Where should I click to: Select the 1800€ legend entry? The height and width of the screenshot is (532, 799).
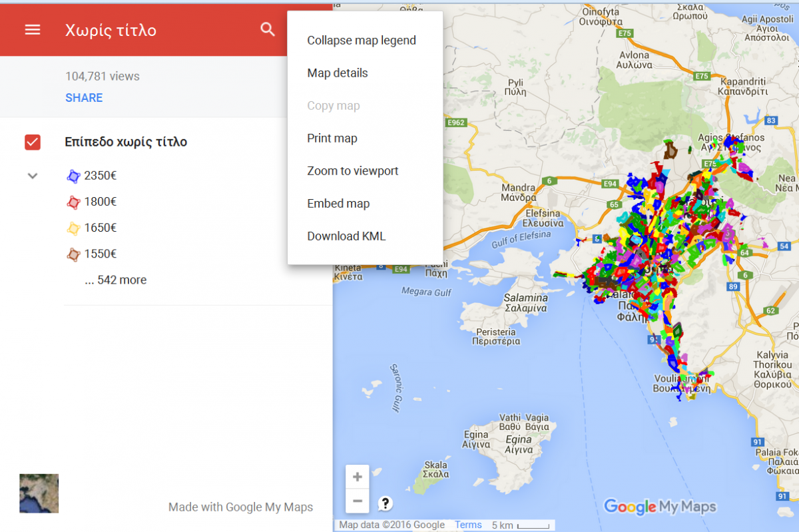101,202
